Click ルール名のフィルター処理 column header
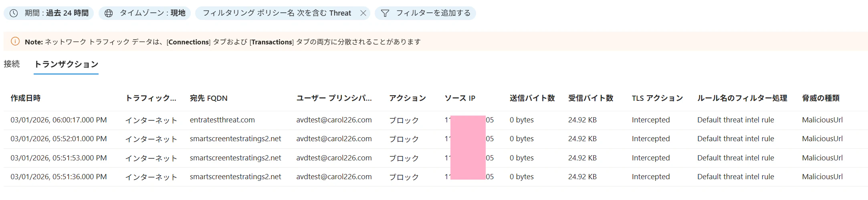Image resolution: width=868 pixels, height=200 pixels. point(742,98)
